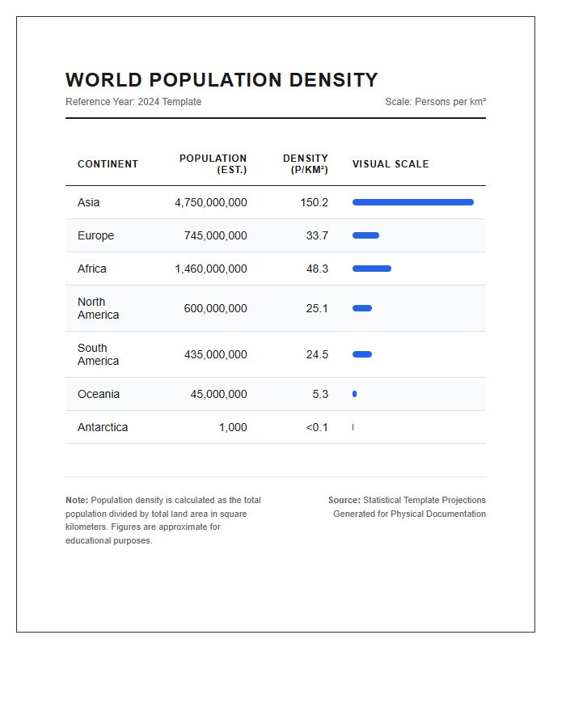Select the Continent column header
Screen dimensions: 566x728
click(108, 164)
